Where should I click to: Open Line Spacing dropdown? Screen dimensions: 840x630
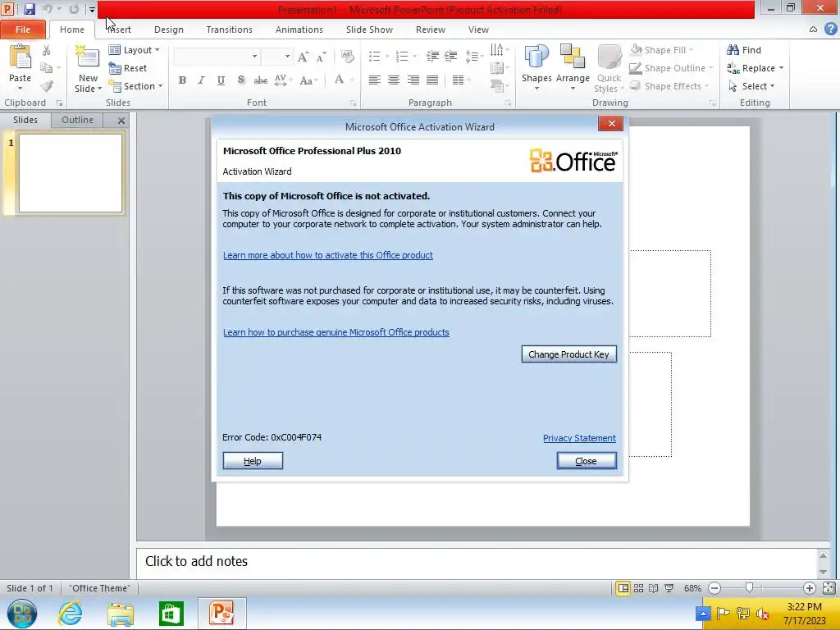pos(473,57)
